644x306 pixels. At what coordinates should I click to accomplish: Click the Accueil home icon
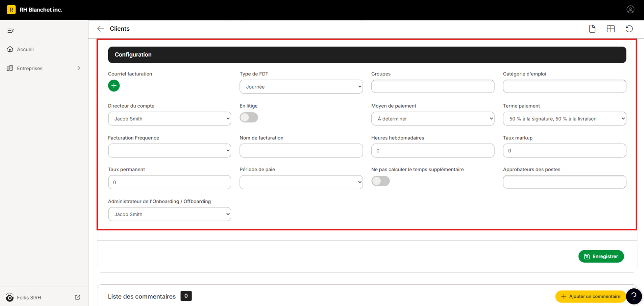[x=10, y=49]
